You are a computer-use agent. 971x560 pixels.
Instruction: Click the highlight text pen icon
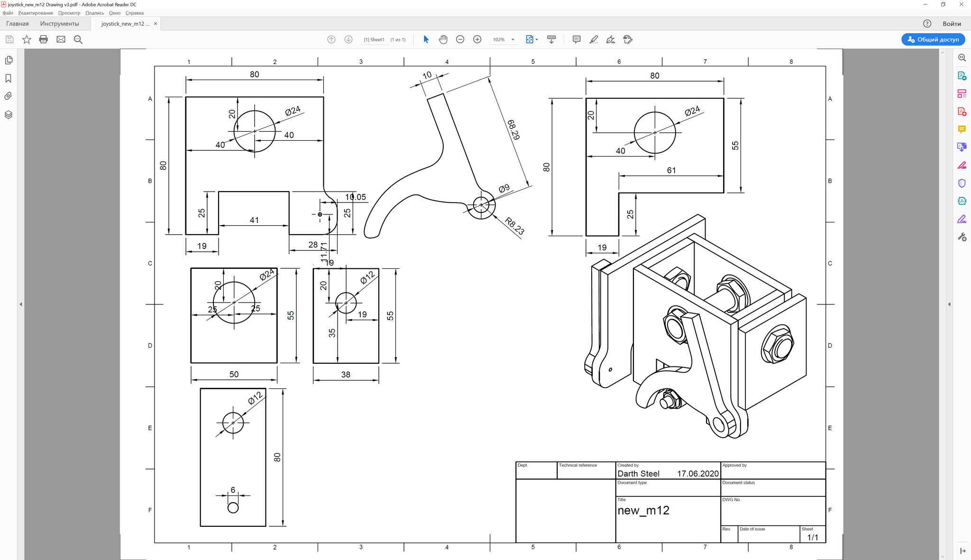pos(594,39)
